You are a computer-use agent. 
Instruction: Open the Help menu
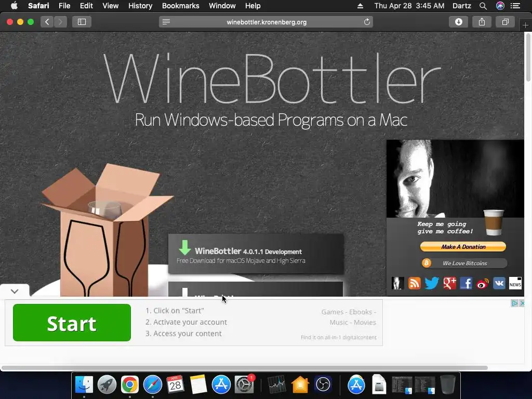point(253,6)
